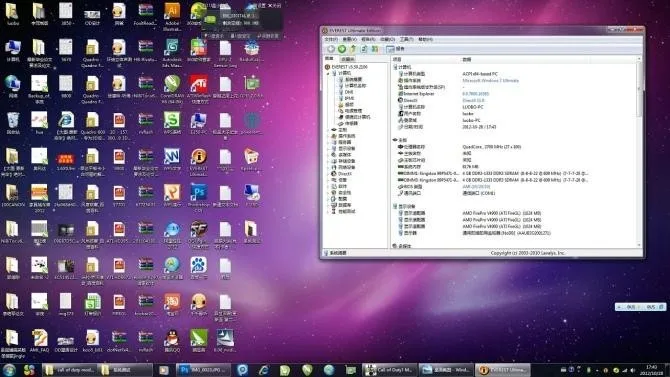
Task: Expand the 操作系统 node in the EVEREST tree
Action: [x=328, y=136]
